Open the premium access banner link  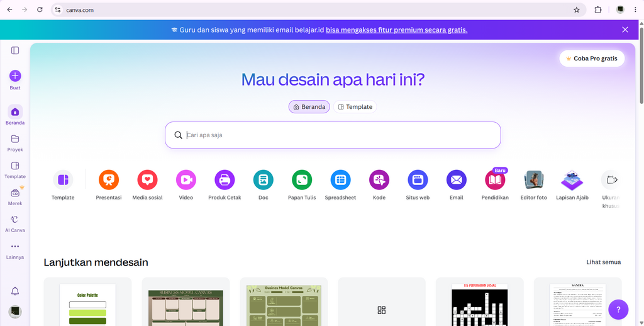coord(396,30)
